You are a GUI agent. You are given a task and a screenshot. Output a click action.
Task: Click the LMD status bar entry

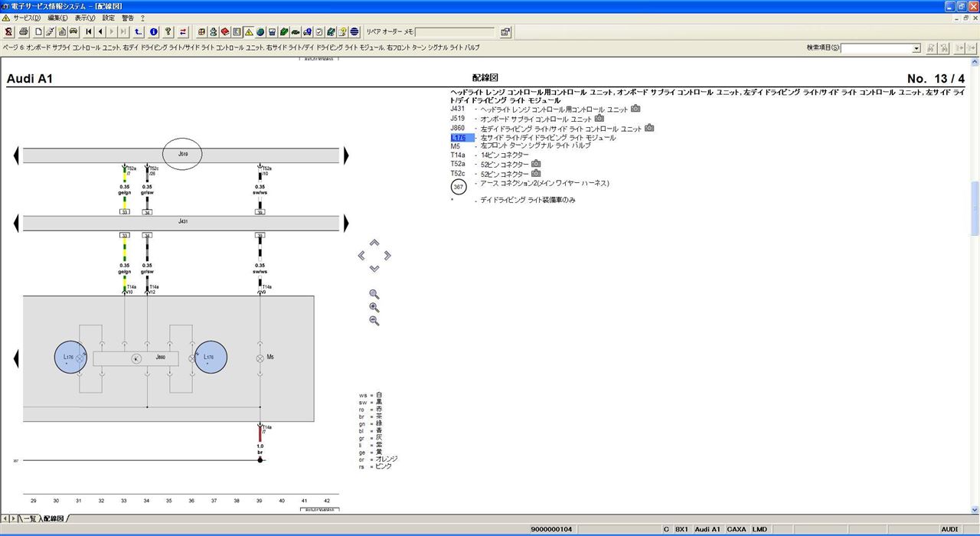(x=759, y=529)
